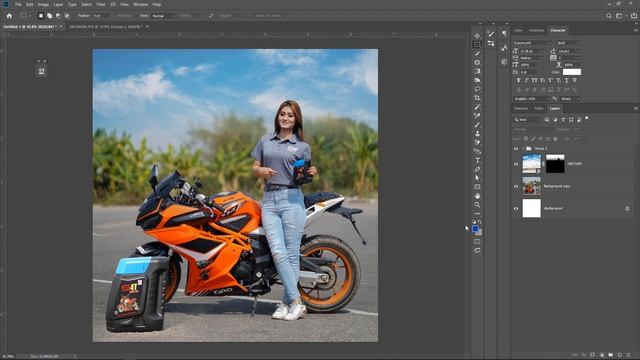Select the Zoom magnifier tool
Image resolution: width=640 pixels, height=360 pixels.
pyautogui.click(x=477, y=204)
